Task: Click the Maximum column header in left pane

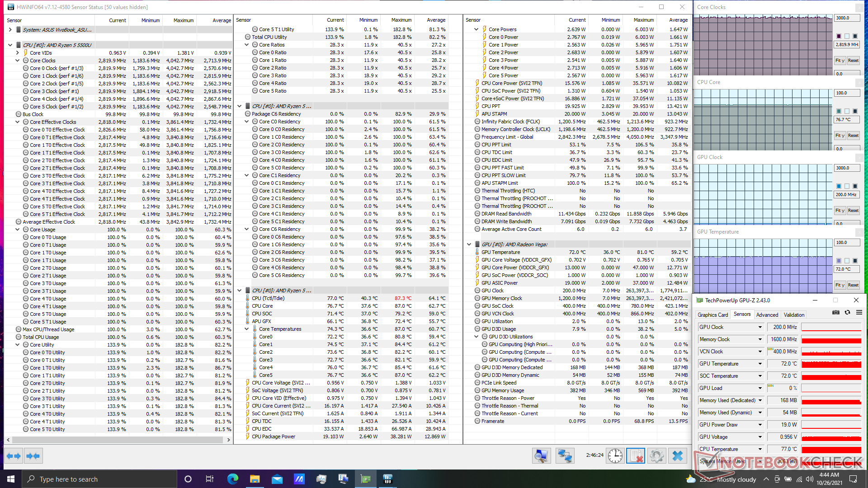Action: pyautogui.click(x=179, y=20)
